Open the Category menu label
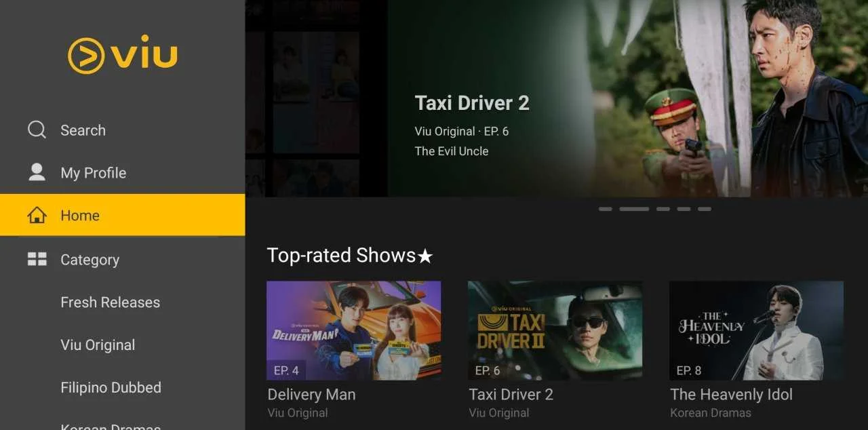868x430 pixels. [x=90, y=260]
